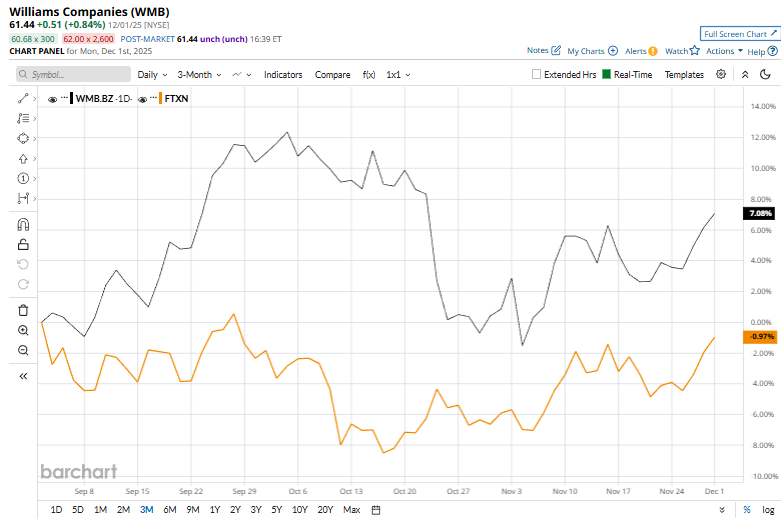This screenshot has width=781, height=522.
Task: Add to My Charts plus icon
Action: [613, 51]
